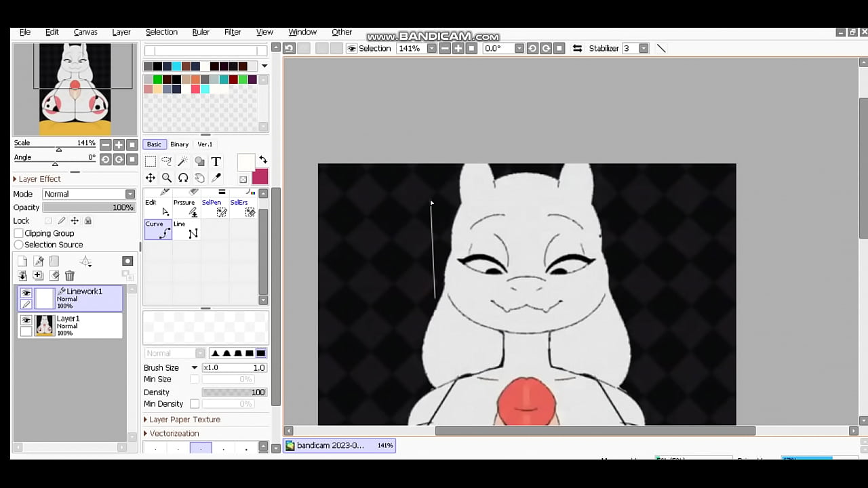Hide the Linework1 layer
The image size is (868, 488).
(26, 293)
